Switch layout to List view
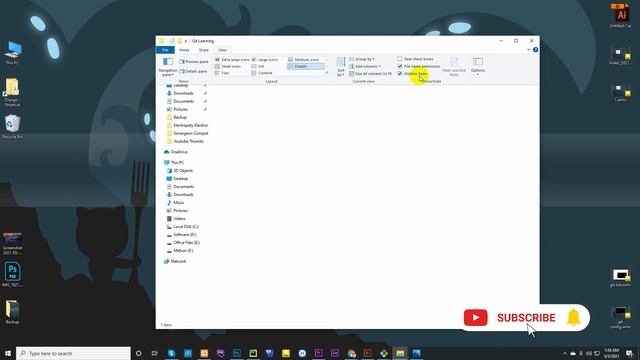Screen dimensions: 640x360 258,66
